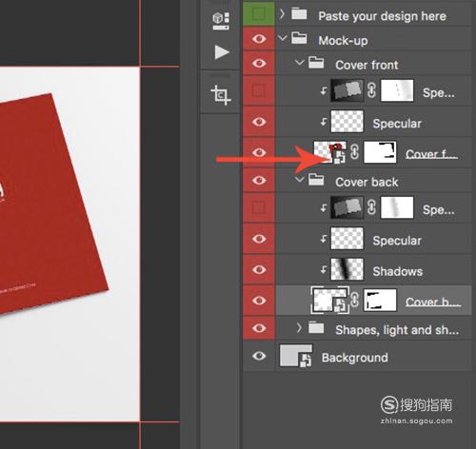
Task: Select the perspective crop panel icon
Action: pyautogui.click(x=221, y=95)
